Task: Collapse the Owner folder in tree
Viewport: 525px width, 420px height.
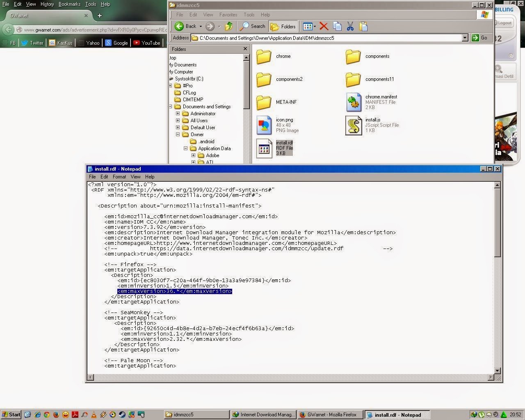Action: tap(178, 135)
